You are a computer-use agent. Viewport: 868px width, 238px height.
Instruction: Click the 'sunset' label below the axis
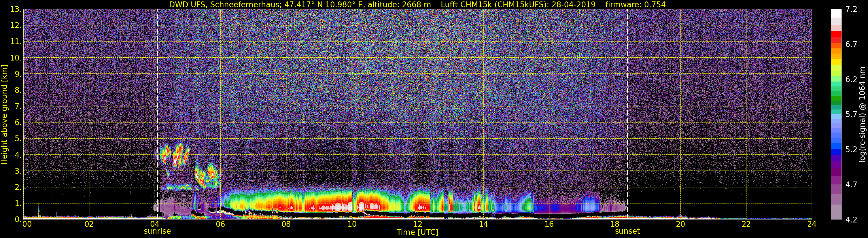tap(627, 231)
